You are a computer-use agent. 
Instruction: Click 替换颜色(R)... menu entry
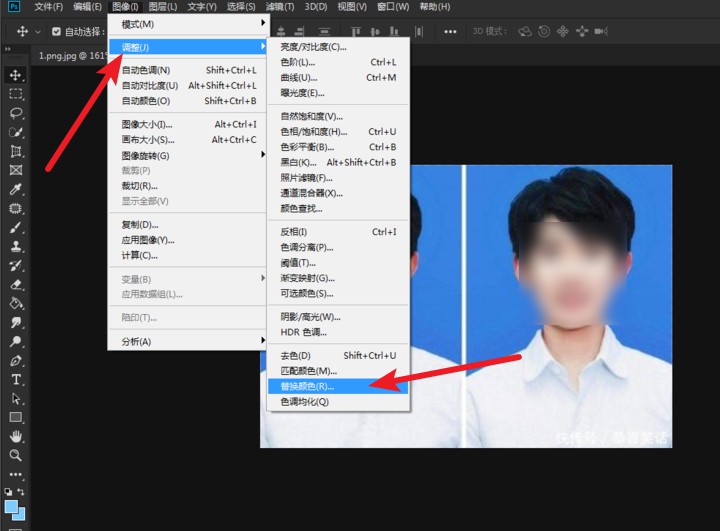click(x=308, y=385)
